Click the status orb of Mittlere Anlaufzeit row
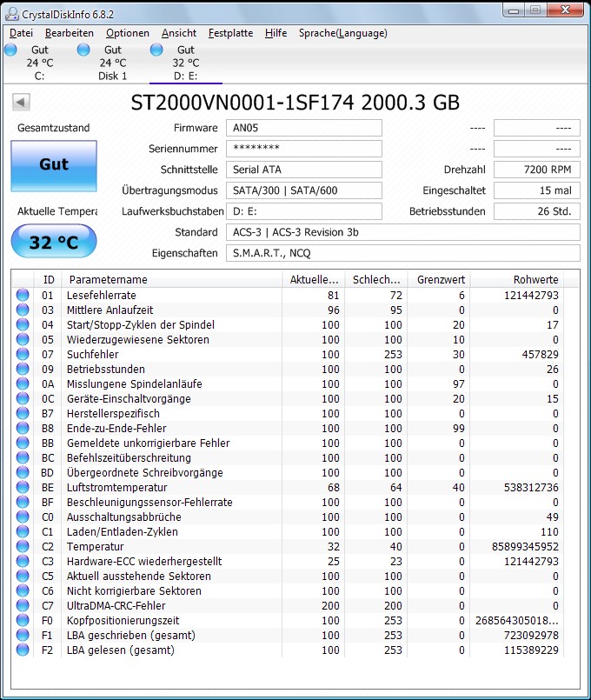Viewport: 591px width, 700px height. click(x=23, y=310)
